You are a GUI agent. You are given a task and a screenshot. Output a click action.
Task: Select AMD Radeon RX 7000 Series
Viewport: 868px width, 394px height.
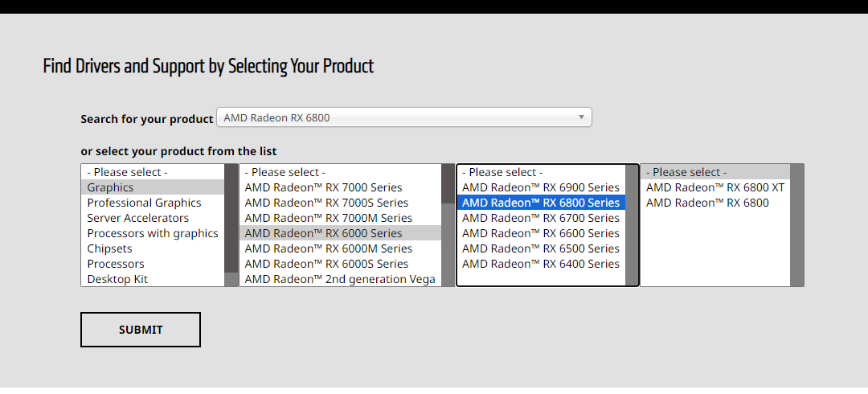pyautogui.click(x=323, y=187)
